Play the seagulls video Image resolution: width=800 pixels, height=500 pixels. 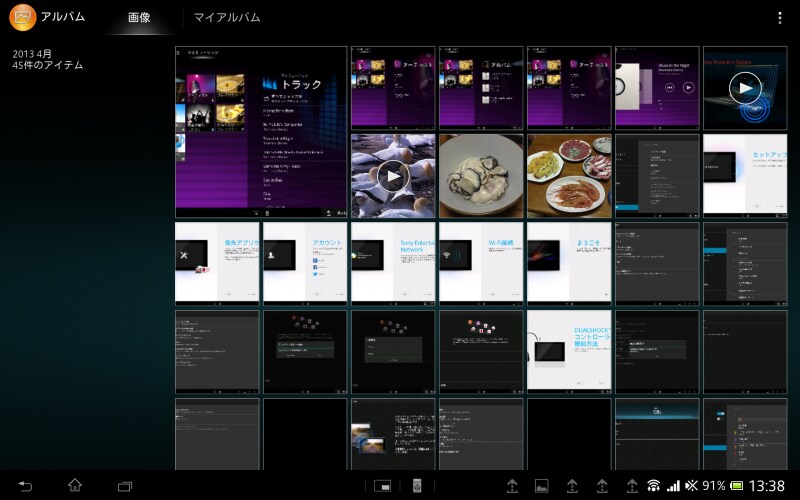coord(393,176)
